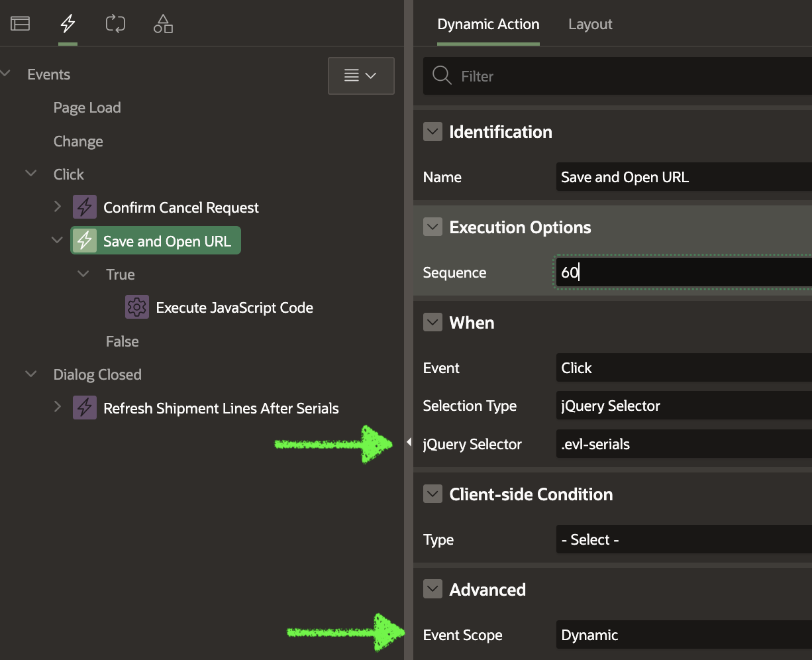Screen dimensions: 812x660
Task: Collapse the True actions node
Action: [83, 274]
